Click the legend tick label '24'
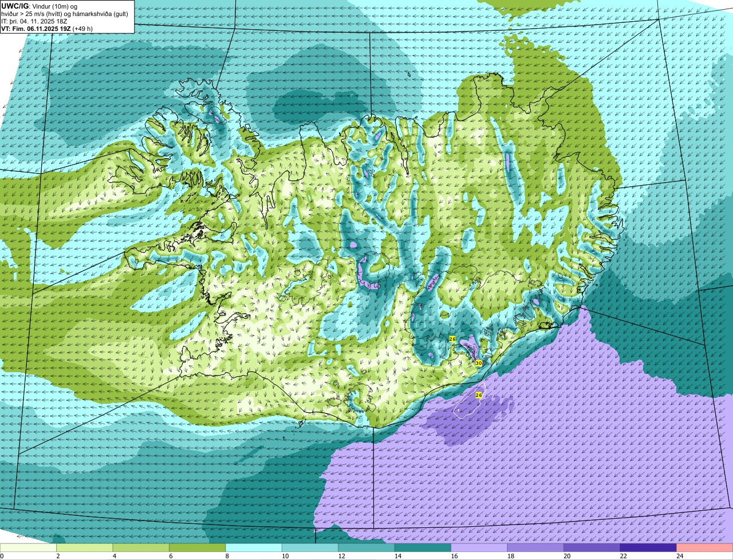 point(679,556)
